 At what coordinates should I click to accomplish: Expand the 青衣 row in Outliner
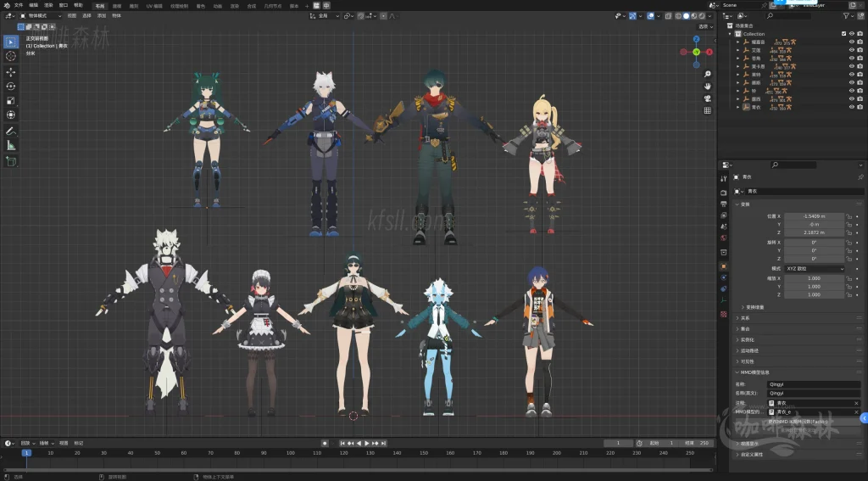point(738,107)
